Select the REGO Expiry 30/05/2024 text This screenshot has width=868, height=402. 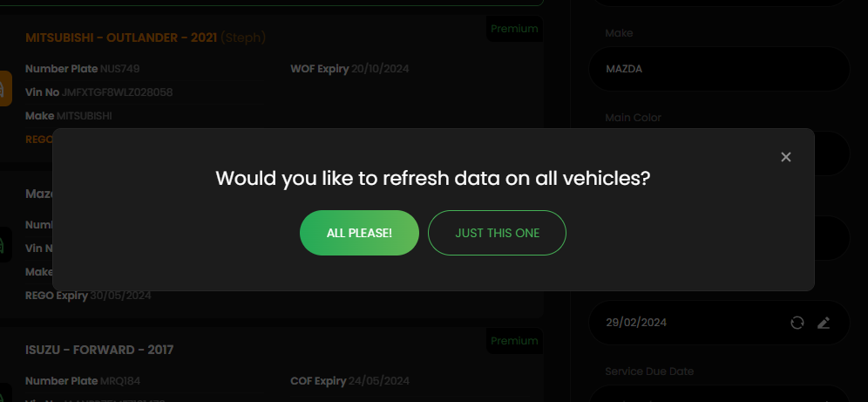click(x=88, y=296)
